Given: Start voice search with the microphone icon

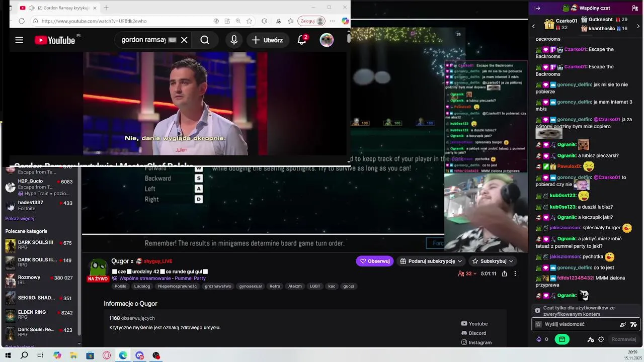Looking at the screenshot, I should [x=234, y=40].
